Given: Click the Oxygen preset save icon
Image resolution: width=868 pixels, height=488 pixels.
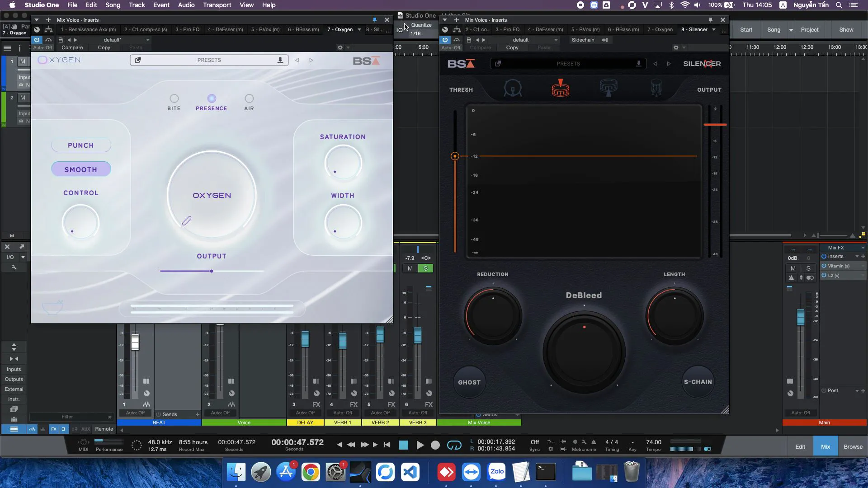Looking at the screenshot, I should pos(280,60).
